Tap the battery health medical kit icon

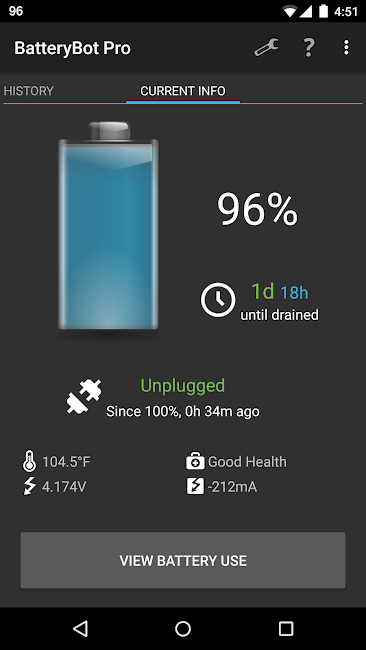[195, 462]
